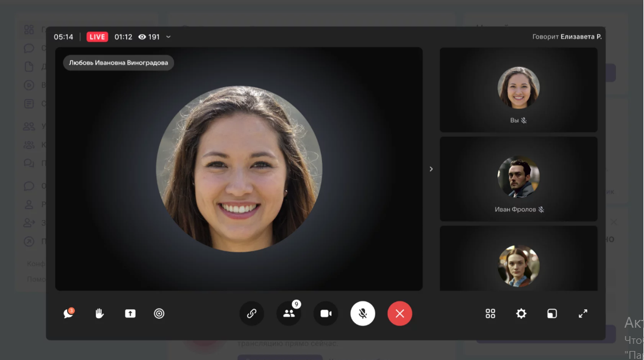Click the name label Любовь Ивановна Виноградова
Screen dimensions: 644x360
[119, 63]
